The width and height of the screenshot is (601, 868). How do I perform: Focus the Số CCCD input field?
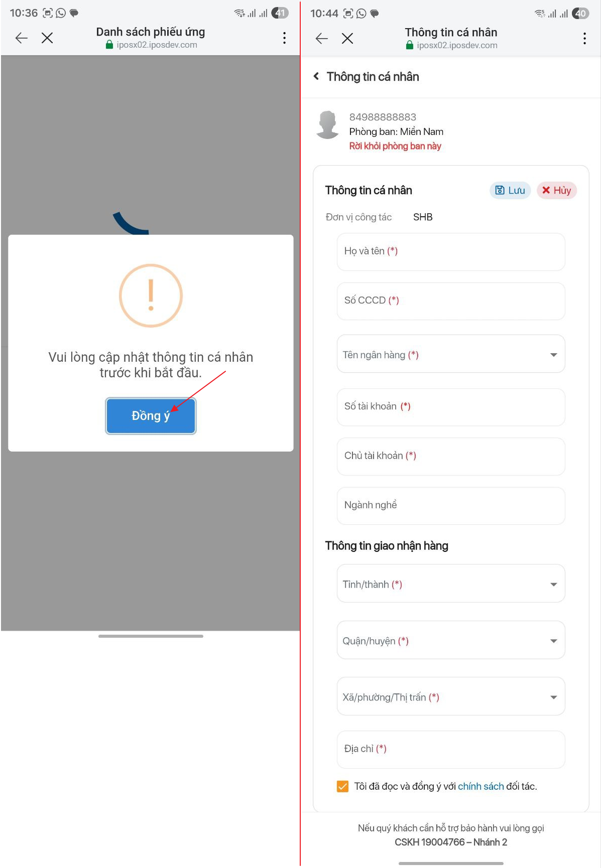pos(451,301)
